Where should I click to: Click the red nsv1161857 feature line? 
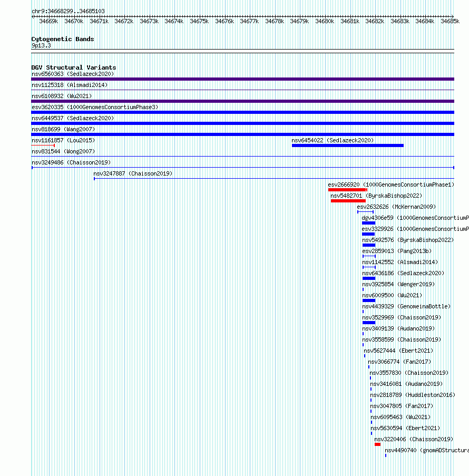43,145
